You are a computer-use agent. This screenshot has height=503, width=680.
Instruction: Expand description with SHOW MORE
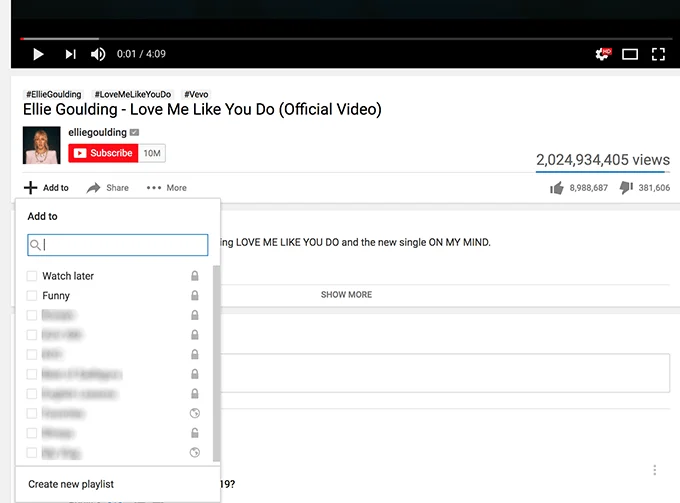point(346,295)
